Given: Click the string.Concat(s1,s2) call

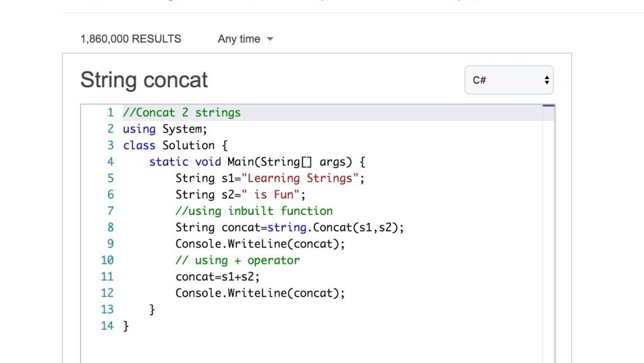Looking at the screenshot, I should pos(336,227).
